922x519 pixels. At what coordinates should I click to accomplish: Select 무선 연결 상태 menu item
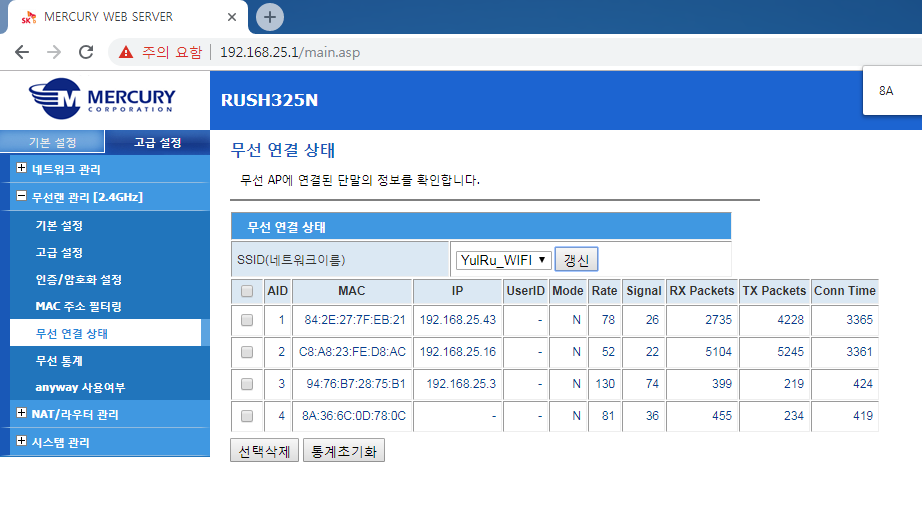point(106,333)
